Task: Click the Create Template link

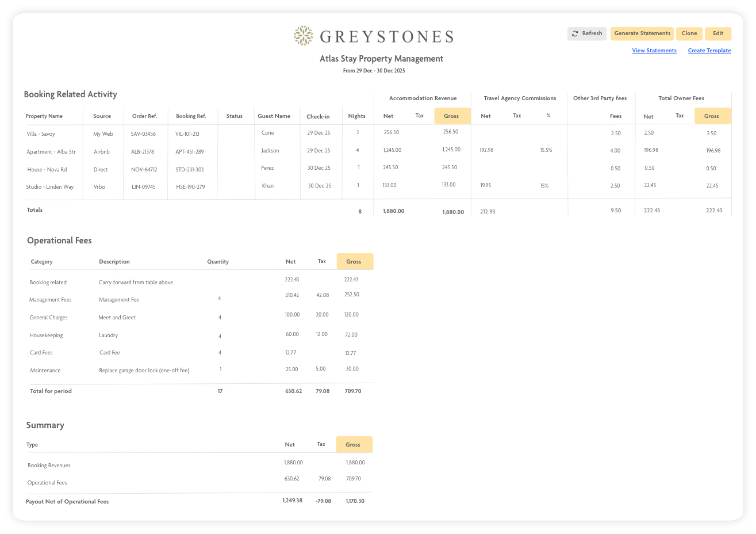Action: pos(709,50)
